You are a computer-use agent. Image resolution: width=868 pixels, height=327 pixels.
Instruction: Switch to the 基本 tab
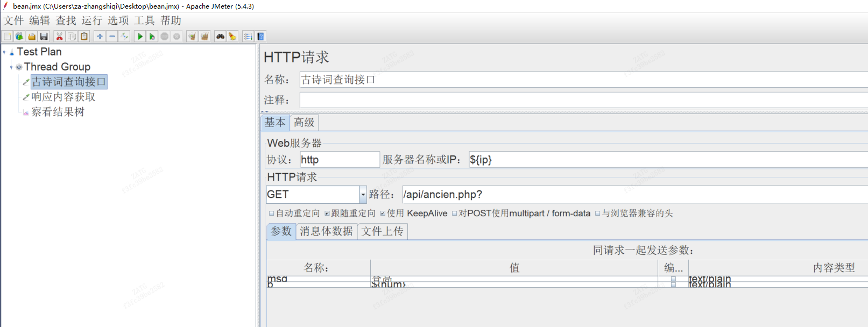(x=275, y=123)
